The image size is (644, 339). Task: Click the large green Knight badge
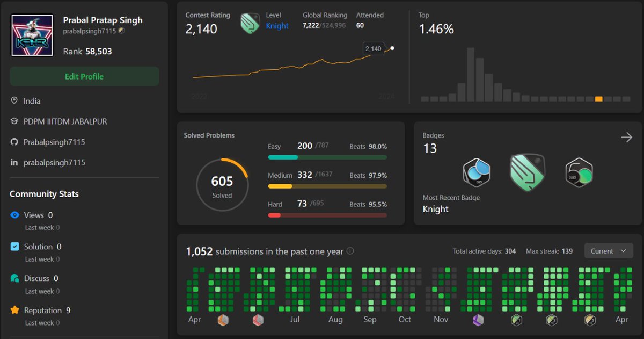(528, 172)
